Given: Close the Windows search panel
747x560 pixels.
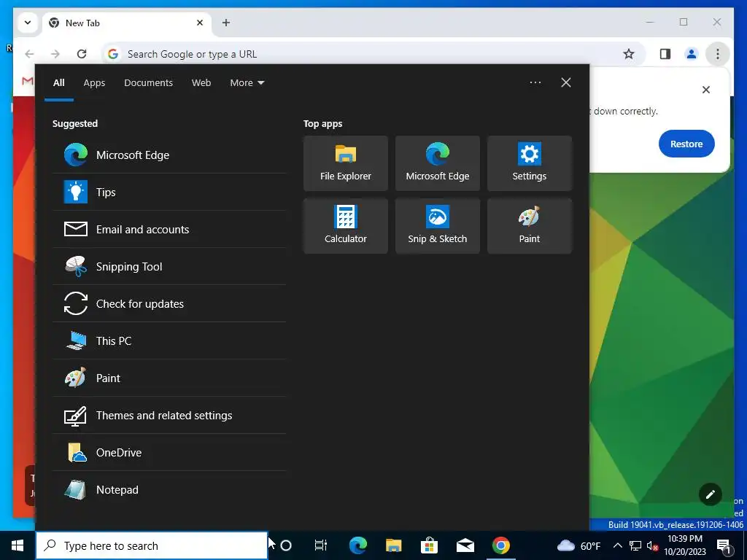Looking at the screenshot, I should 566,82.
